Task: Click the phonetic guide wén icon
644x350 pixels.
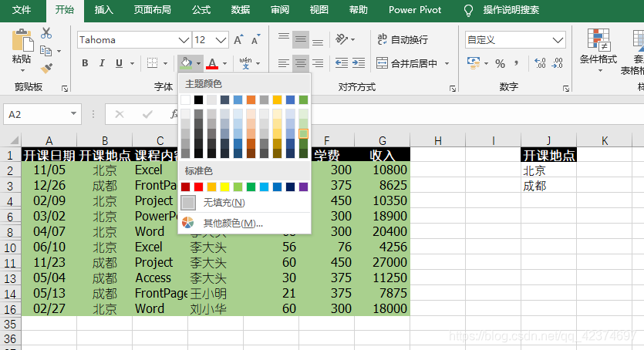Action: [245, 63]
